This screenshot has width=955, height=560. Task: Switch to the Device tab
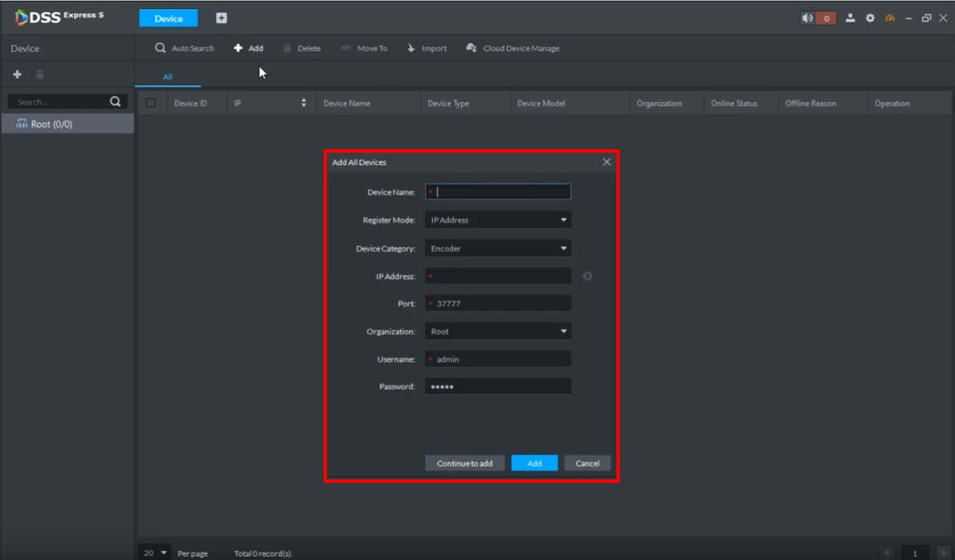coord(168,18)
